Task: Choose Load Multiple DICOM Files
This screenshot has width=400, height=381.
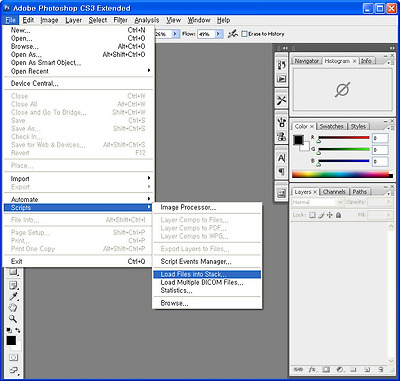Action: [207, 283]
